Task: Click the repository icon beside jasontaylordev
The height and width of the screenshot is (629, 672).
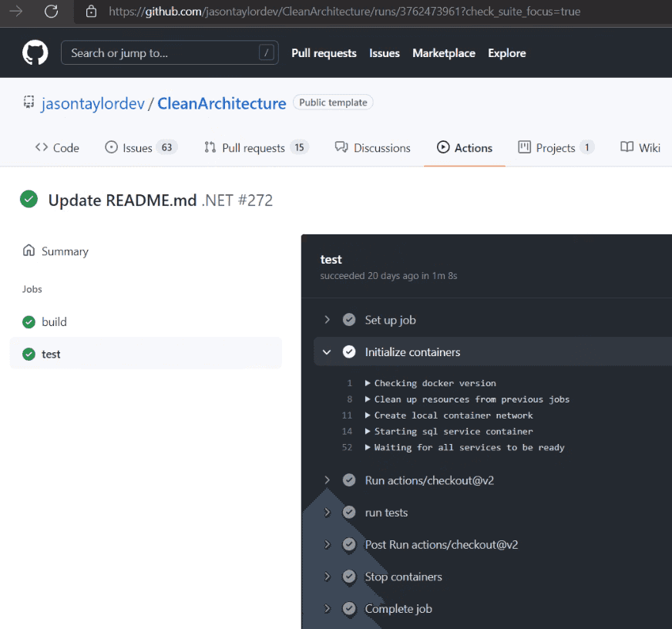Action: [29, 103]
